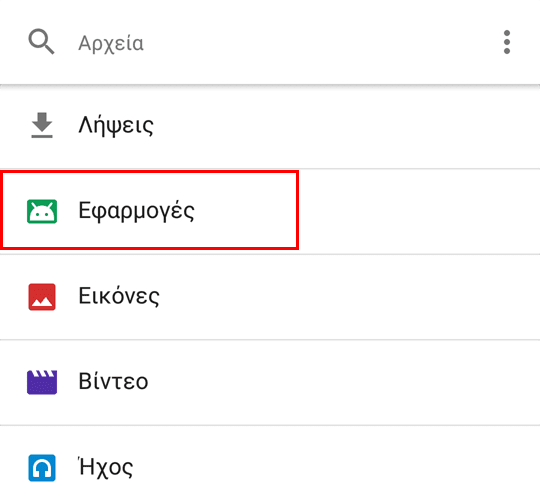
Task: Open the three-dot overflow menu
Action: click(x=507, y=42)
